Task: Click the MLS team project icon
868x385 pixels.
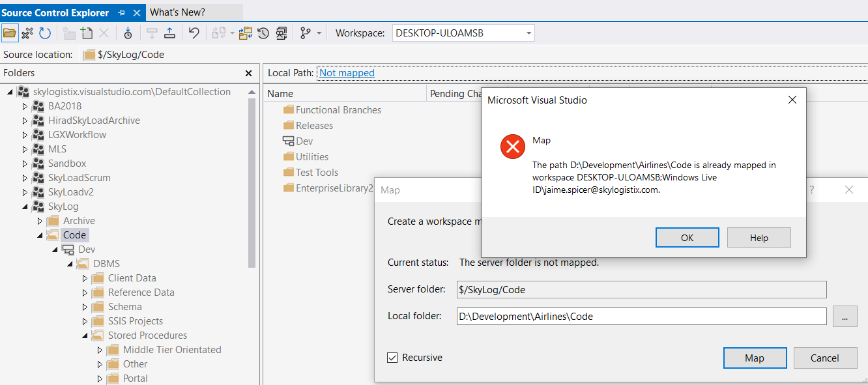Action: (x=38, y=149)
